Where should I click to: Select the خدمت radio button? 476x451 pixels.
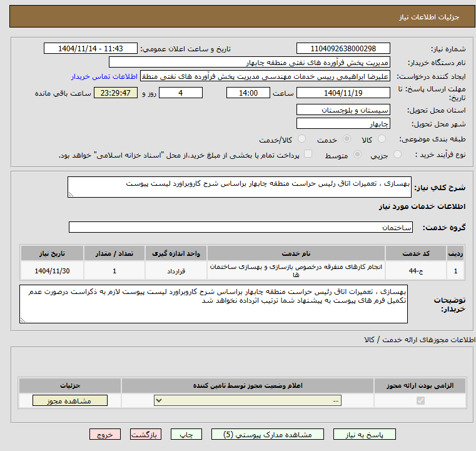click(x=347, y=139)
